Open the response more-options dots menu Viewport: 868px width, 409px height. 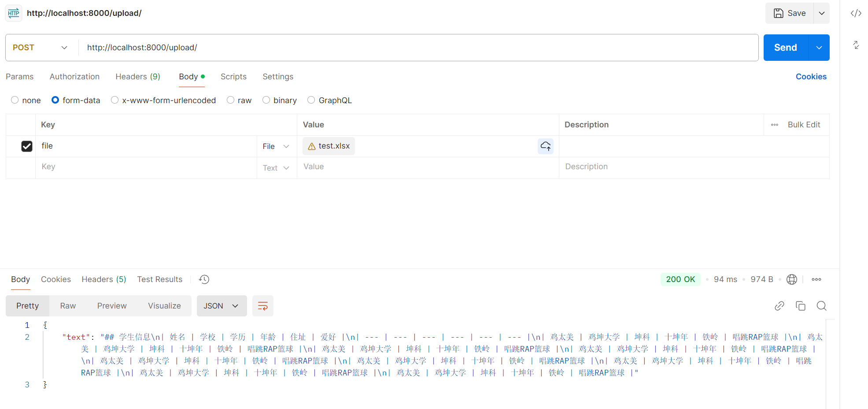816,279
